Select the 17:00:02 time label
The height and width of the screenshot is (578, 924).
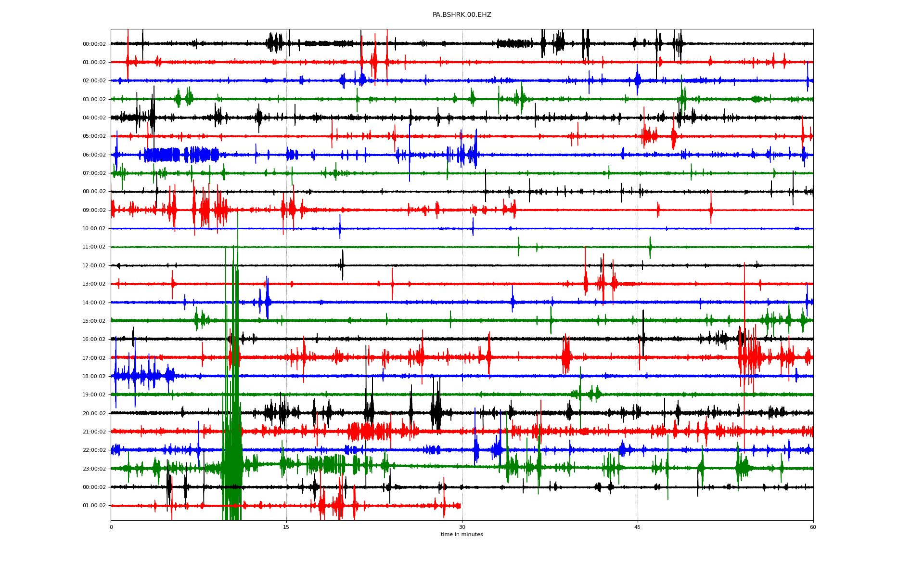[94, 358]
